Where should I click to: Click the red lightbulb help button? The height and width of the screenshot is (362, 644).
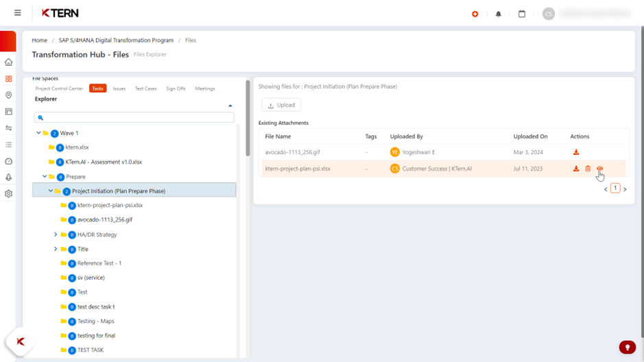pos(627,347)
